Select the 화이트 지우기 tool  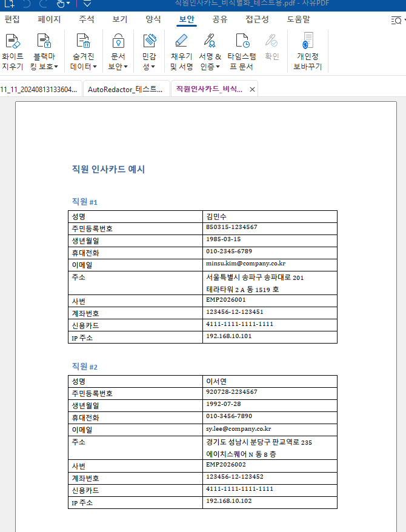point(13,52)
